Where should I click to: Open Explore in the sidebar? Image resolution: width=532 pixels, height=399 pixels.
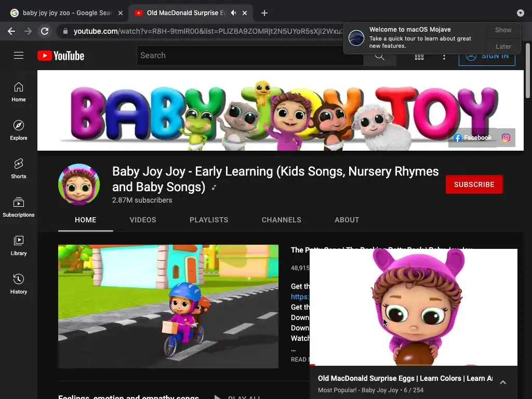pyautogui.click(x=19, y=130)
